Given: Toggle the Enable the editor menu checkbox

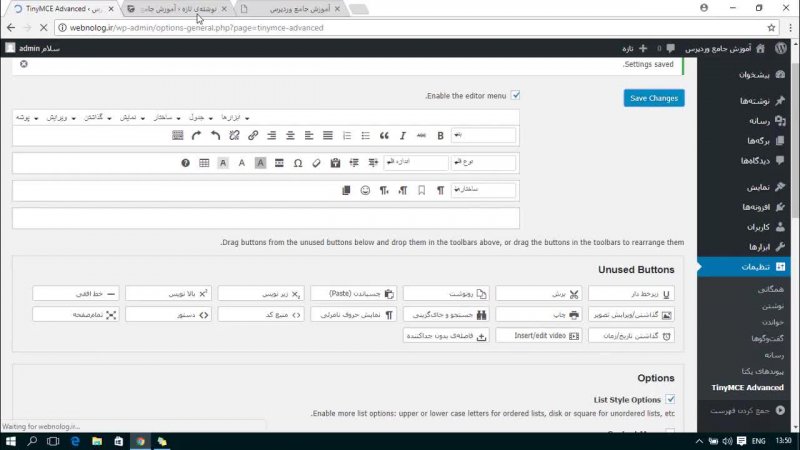Looking at the screenshot, I should click(516, 96).
